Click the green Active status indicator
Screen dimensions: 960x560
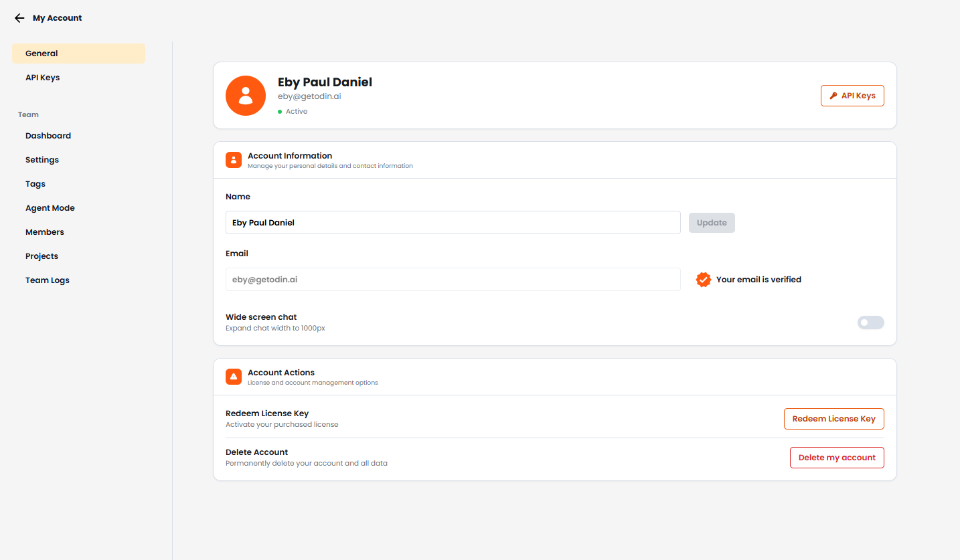280,111
